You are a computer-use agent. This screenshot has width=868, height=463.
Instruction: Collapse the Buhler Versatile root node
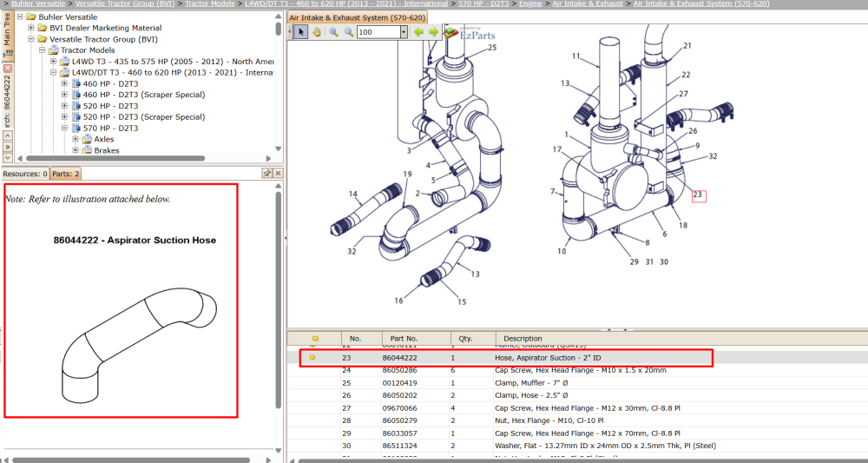pyautogui.click(x=20, y=17)
